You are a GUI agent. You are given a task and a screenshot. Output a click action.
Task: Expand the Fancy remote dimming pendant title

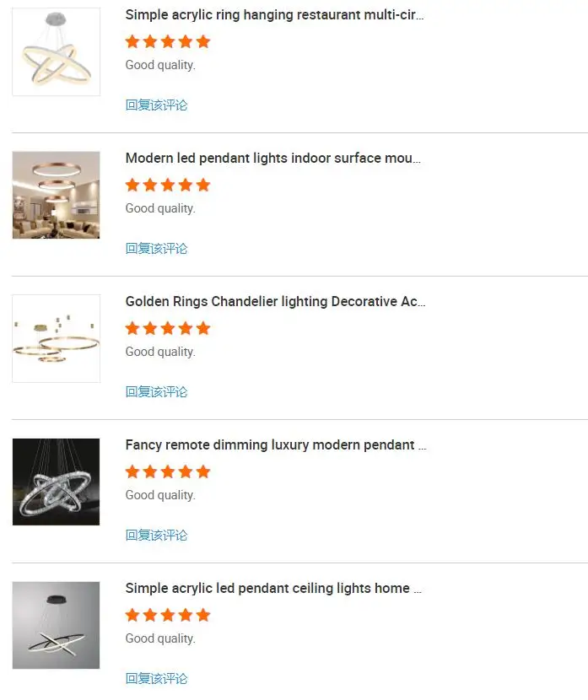click(272, 444)
